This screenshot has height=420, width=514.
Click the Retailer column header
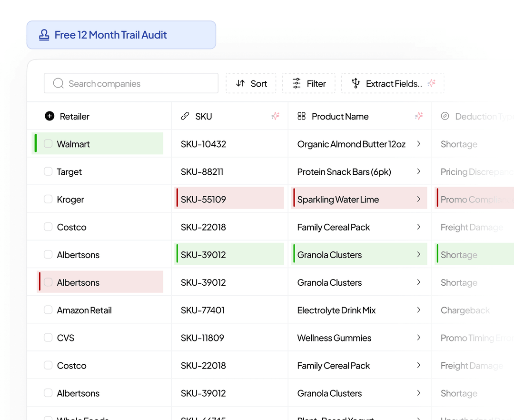coord(99,116)
